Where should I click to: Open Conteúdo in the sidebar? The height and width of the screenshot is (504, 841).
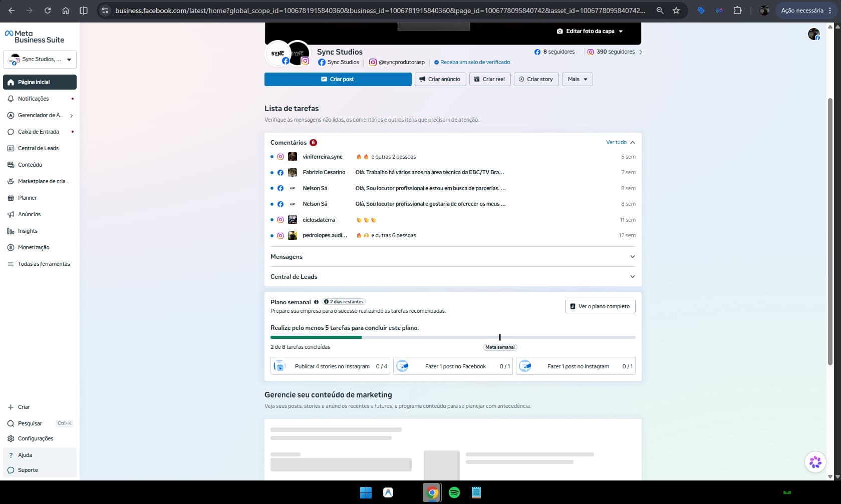coord(40,165)
